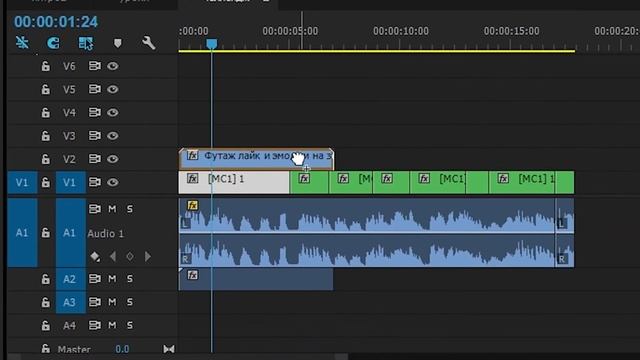The width and height of the screenshot is (640, 360).
Task: Toggle lock on track A2
Action: 46,279
